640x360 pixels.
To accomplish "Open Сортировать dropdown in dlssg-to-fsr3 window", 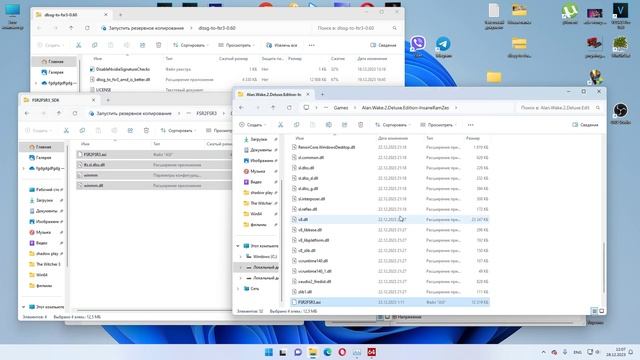I will (191, 45).
